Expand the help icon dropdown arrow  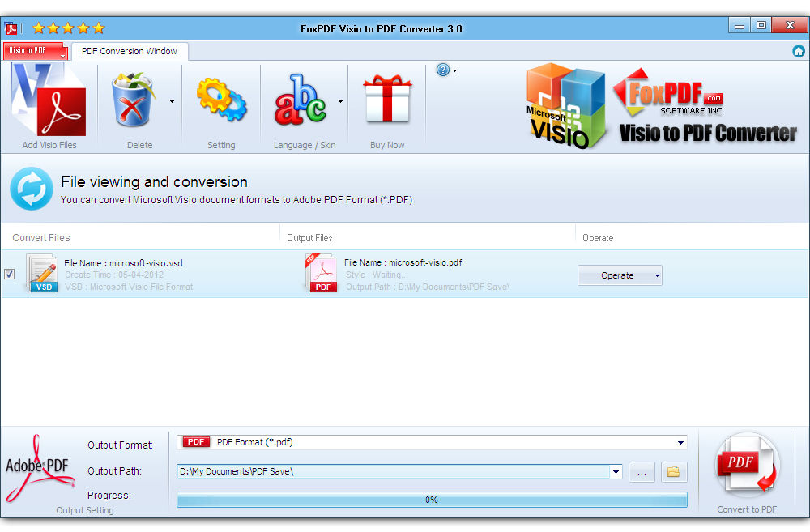click(454, 70)
